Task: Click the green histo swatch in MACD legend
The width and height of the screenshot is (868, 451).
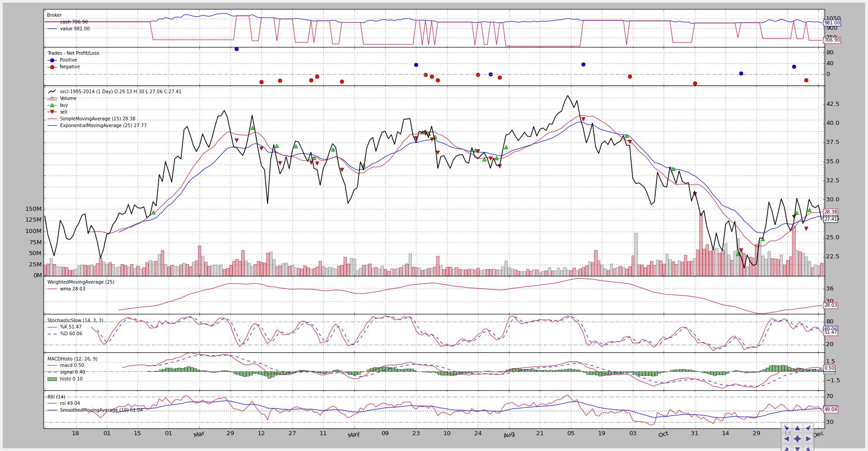Action: (x=52, y=379)
